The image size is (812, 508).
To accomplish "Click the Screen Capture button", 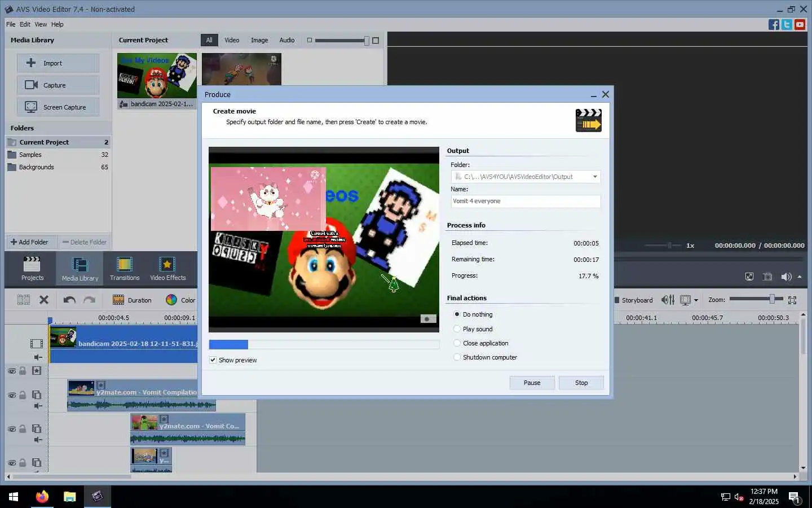I will [x=58, y=107].
